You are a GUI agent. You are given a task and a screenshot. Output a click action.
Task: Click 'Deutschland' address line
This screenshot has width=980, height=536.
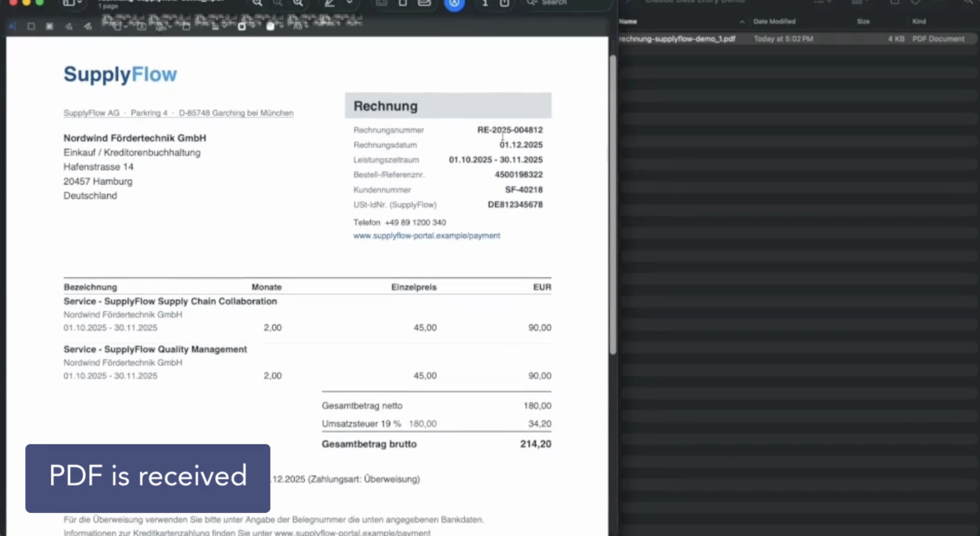(x=90, y=196)
